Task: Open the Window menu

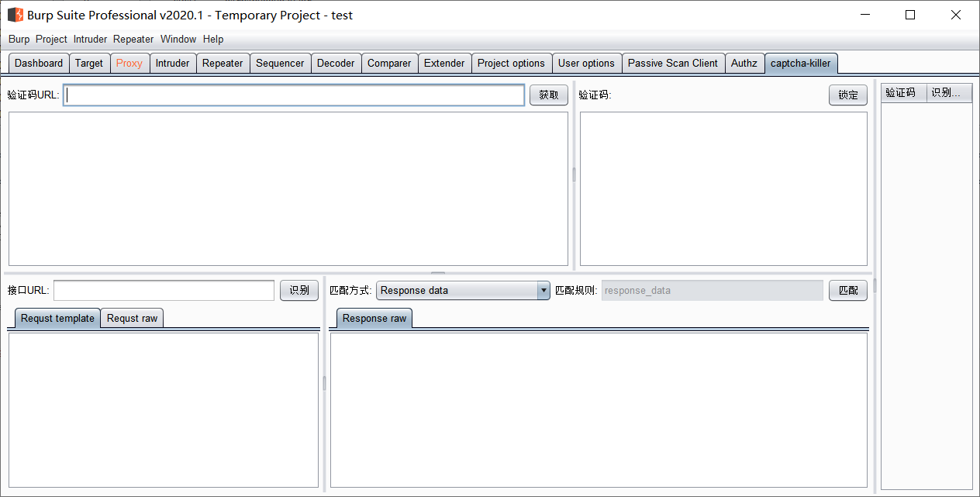Action: (x=178, y=39)
